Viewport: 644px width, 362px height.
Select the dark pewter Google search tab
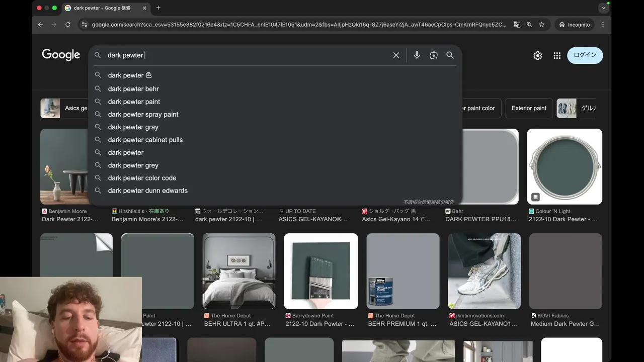[x=106, y=8]
